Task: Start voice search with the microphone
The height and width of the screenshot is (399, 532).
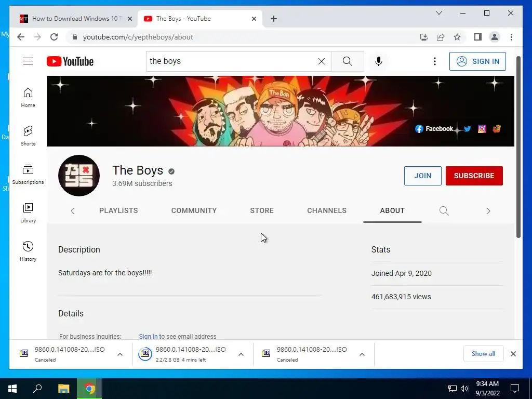Action: click(379, 61)
